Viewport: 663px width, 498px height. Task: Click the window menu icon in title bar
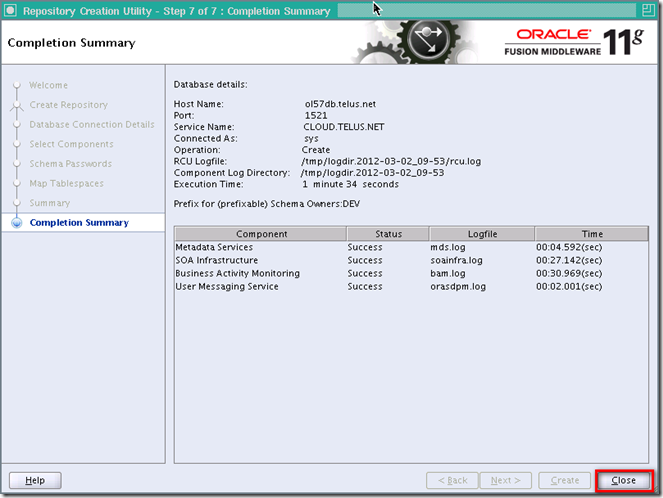(x=10, y=11)
